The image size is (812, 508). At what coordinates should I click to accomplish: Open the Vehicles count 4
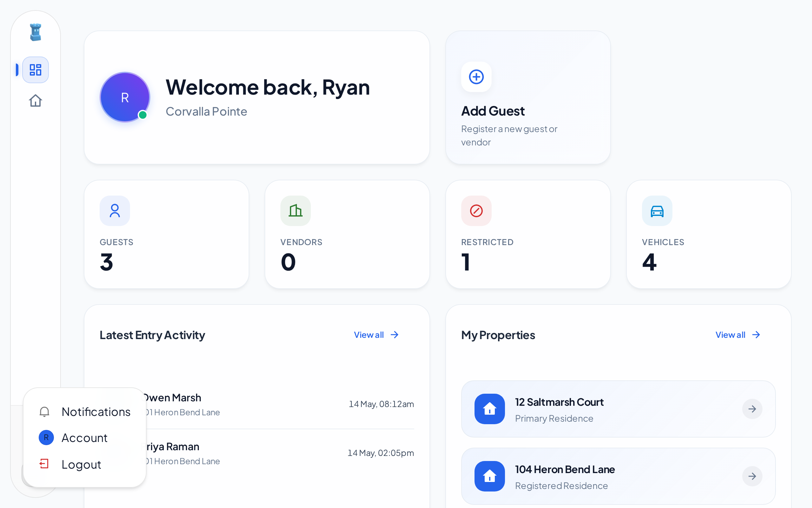(650, 262)
